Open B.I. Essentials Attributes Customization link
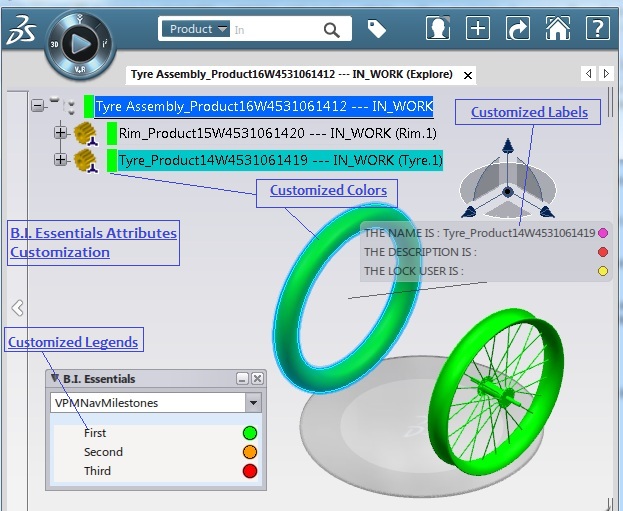623x511 pixels. (93, 243)
